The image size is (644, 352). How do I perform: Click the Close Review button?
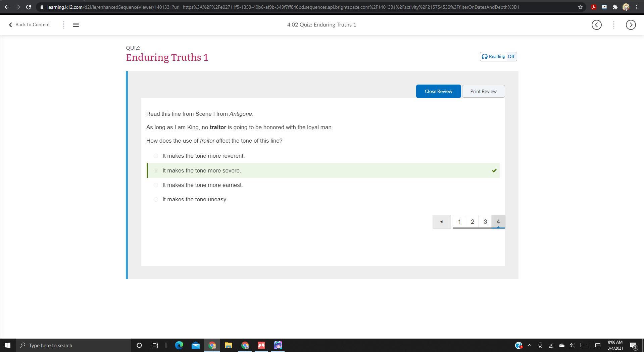pyautogui.click(x=438, y=91)
